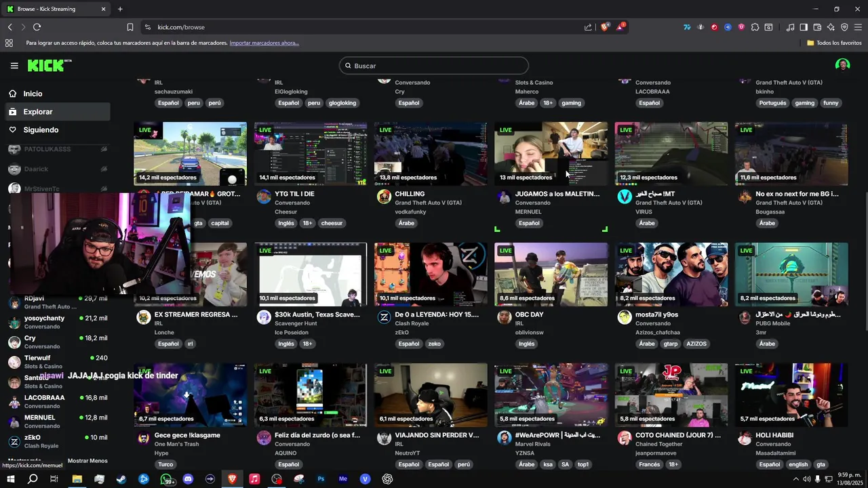Toggle the browser sidebar panel icon

coord(804,27)
